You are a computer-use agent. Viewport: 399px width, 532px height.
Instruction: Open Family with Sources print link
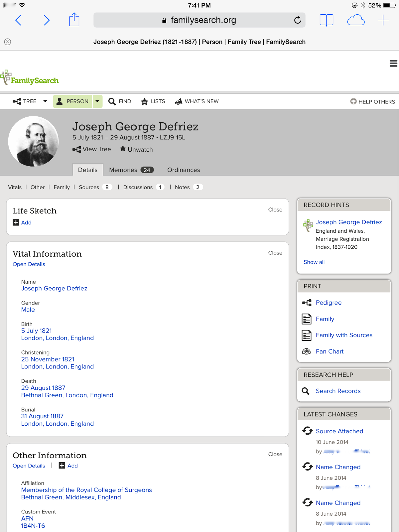pyautogui.click(x=344, y=335)
